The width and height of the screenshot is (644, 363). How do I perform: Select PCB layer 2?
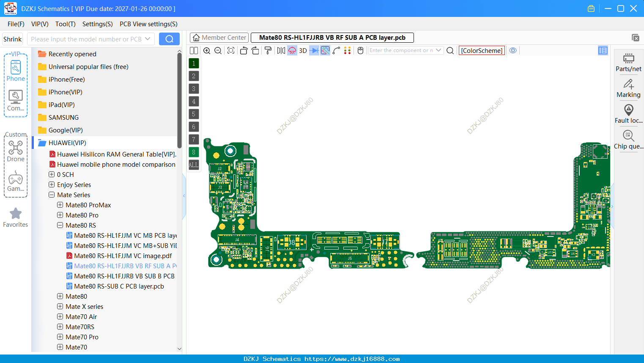[194, 76]
